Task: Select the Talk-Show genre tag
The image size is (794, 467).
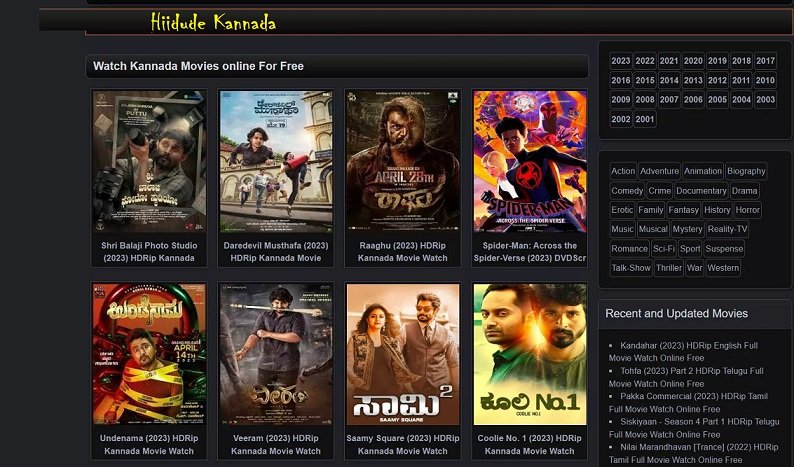Action: point(631,268)
